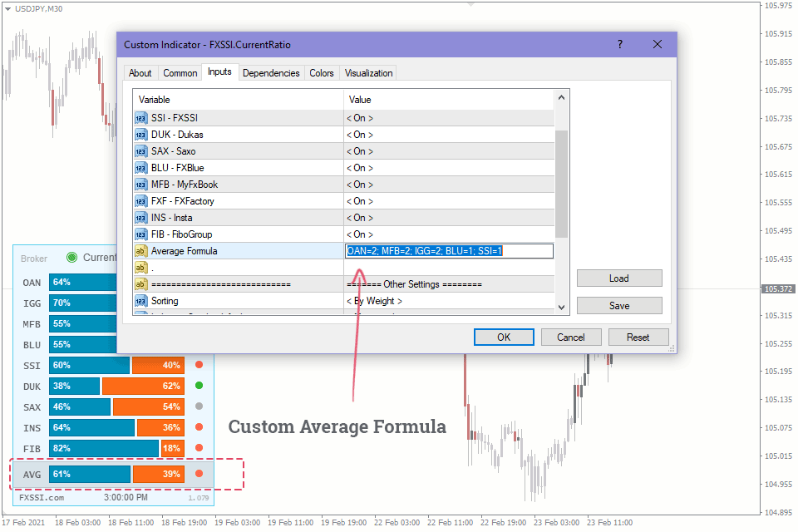Click Save to save settings
Image resolution: width=798 pixels, height=532 pixels.
619,305
